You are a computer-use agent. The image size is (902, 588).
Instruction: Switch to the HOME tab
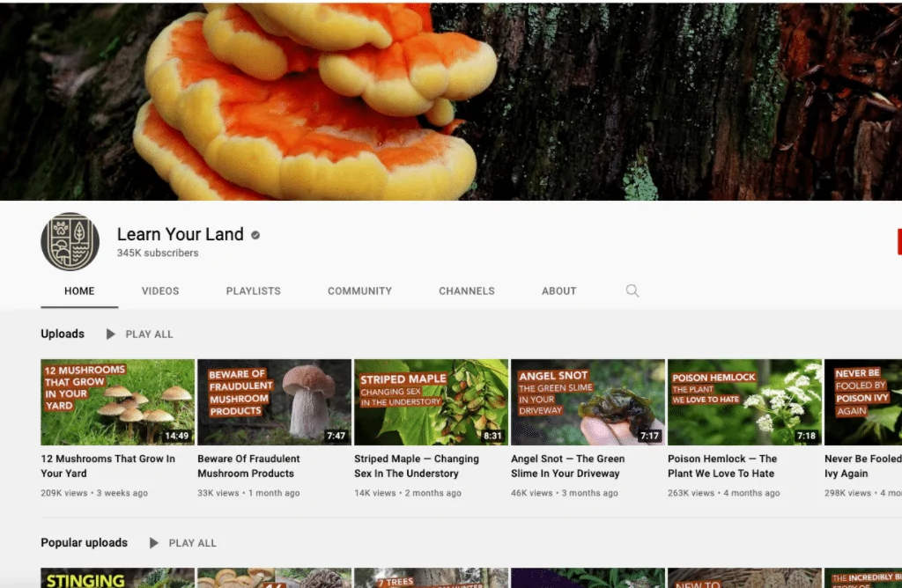click(79, 290)
